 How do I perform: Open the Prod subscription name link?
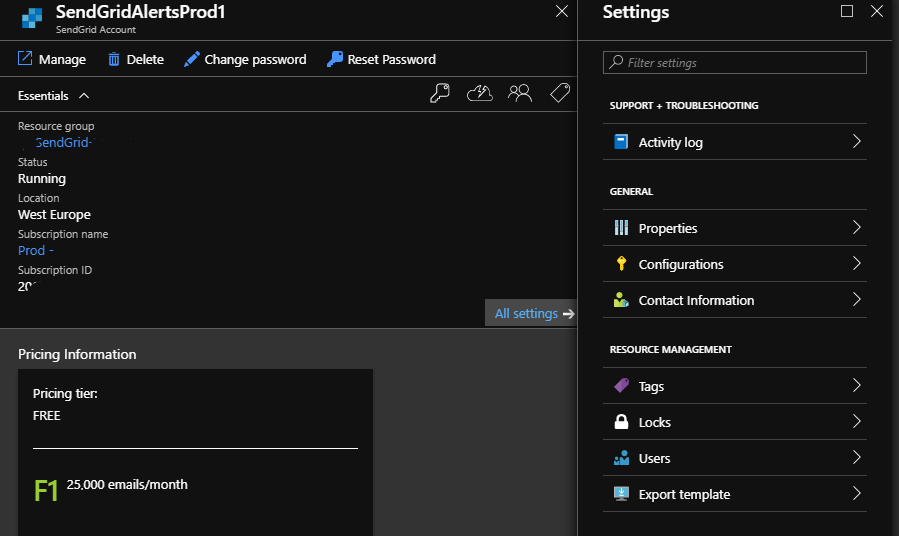[36, 251]
